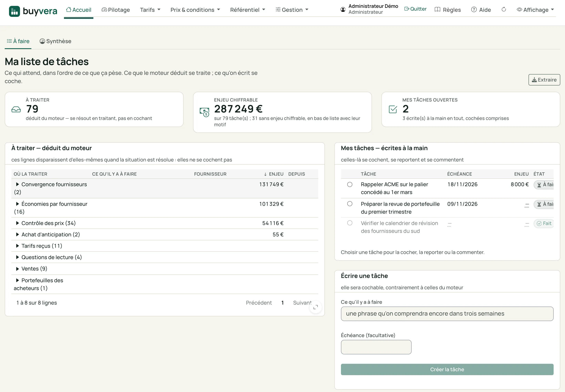Open Prix & conditions dropdown menu
The width and height of the screenshot is (565, 392).
point(195,10)
